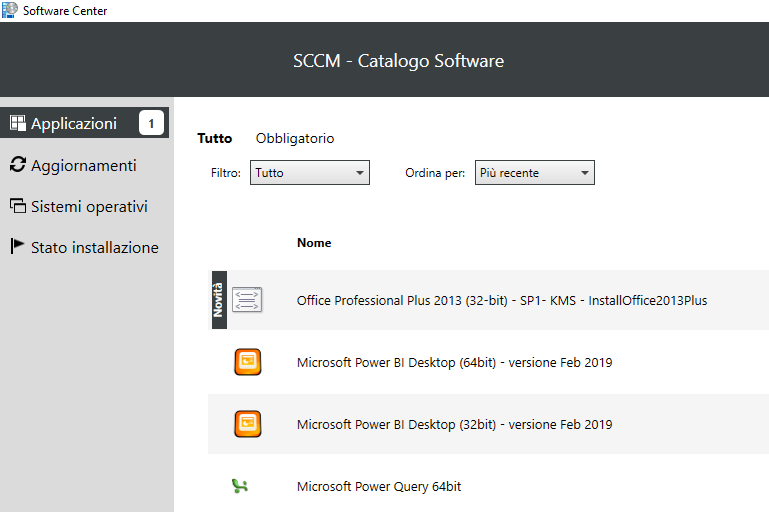Go to Aggiornamenti in the sidebar
Image resolution: width=769 pixels, height=512 pixels.
pos(84,165)
